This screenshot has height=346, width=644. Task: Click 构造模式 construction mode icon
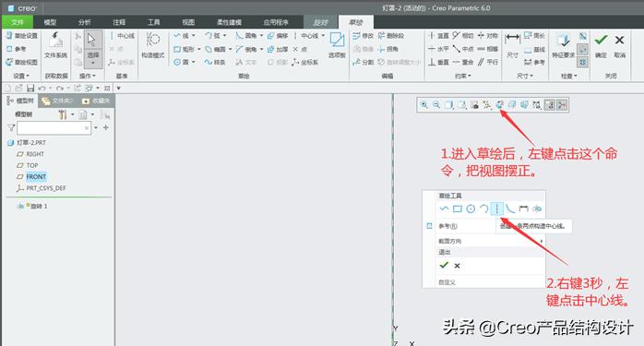(x=153, y=46)
